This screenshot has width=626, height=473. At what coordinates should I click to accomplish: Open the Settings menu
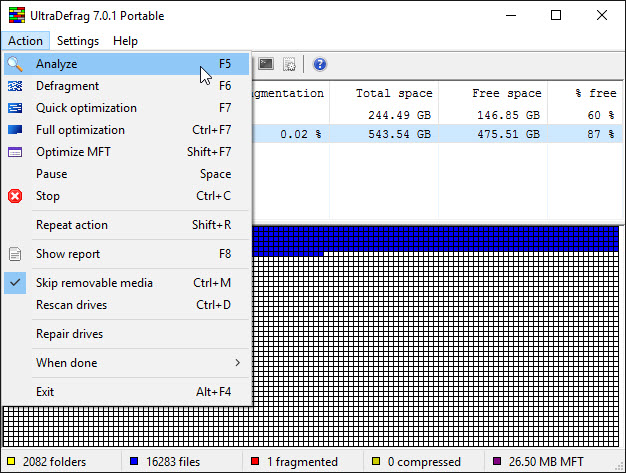click(x=78, y=41)
